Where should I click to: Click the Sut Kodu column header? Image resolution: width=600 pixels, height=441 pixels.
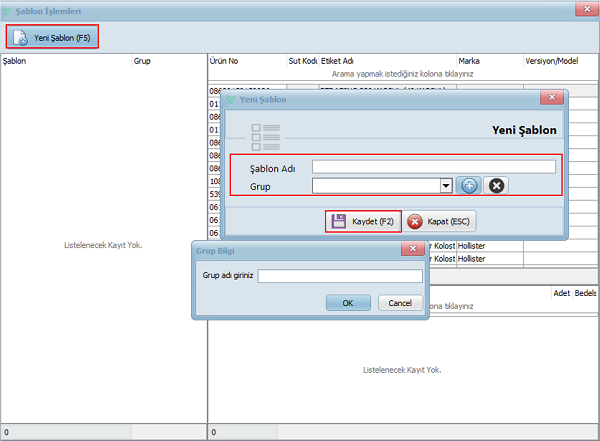pyautogui.click(x=302, y=61)
